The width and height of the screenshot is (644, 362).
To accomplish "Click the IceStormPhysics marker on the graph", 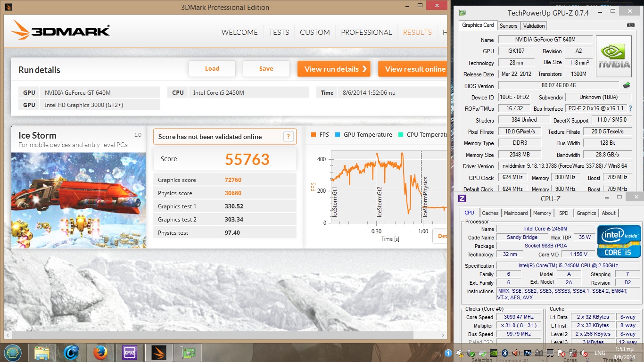I will (425, 197).
